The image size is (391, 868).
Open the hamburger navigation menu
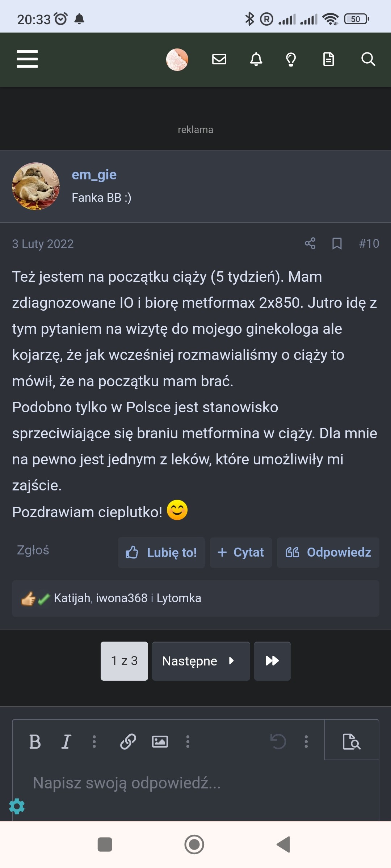(x=27, y=59)
